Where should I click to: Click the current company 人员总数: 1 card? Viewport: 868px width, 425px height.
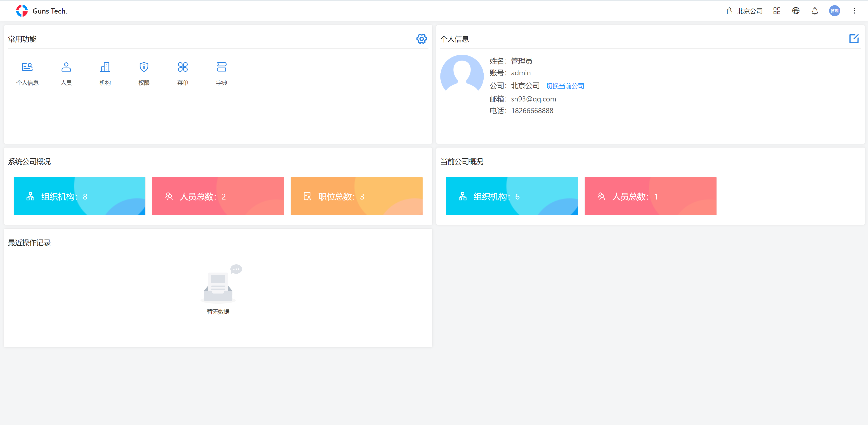click(x=650, y=196)
